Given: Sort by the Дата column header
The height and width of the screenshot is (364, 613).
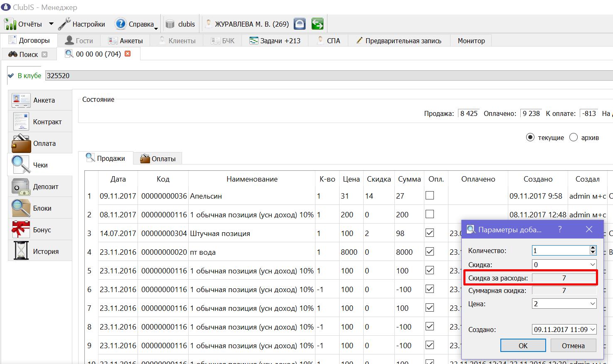Looking at the screenshot, I should 118,179.
